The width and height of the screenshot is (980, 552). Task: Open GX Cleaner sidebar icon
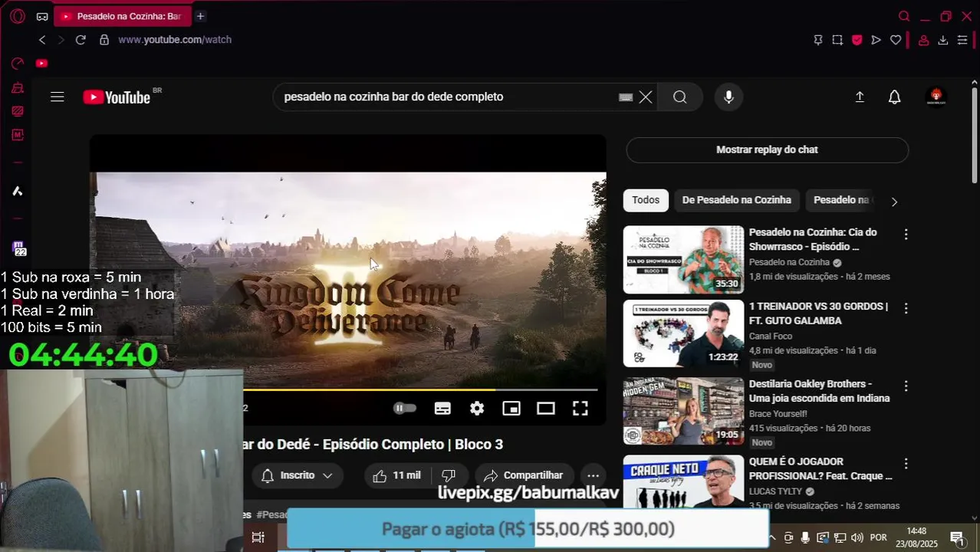click(17, 88)
